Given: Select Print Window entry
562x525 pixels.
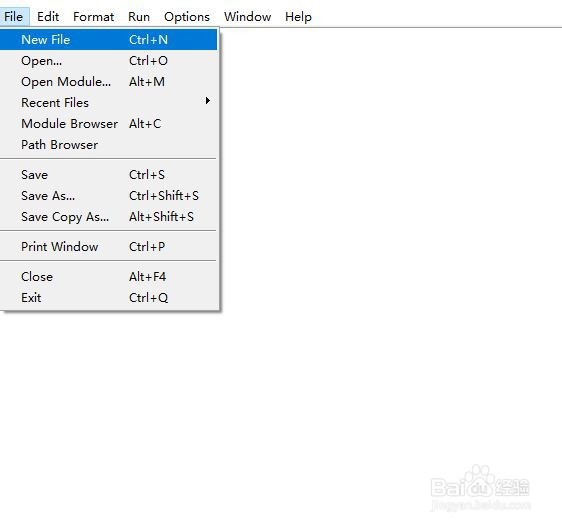Looking at the screenshot, I should [108, 247].
